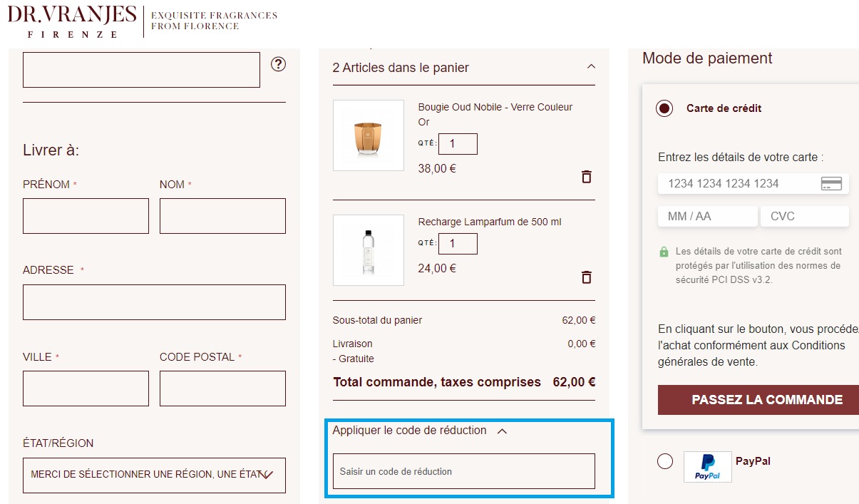Click quantity field for Bougie Oud Nobile
859x504 pixels.
[458, 144]
